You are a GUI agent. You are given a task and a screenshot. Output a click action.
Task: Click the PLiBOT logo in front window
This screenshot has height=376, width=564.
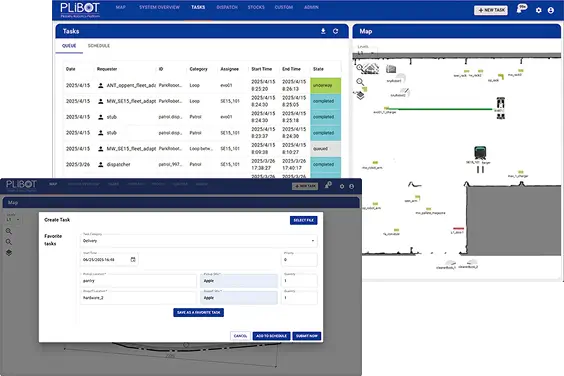pyautogui.click(x=21, y=185)
